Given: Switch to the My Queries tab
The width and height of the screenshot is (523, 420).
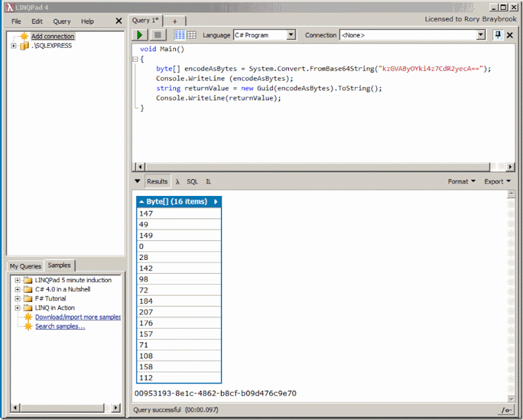Looking at the screenshot, I should pos(25,266).
